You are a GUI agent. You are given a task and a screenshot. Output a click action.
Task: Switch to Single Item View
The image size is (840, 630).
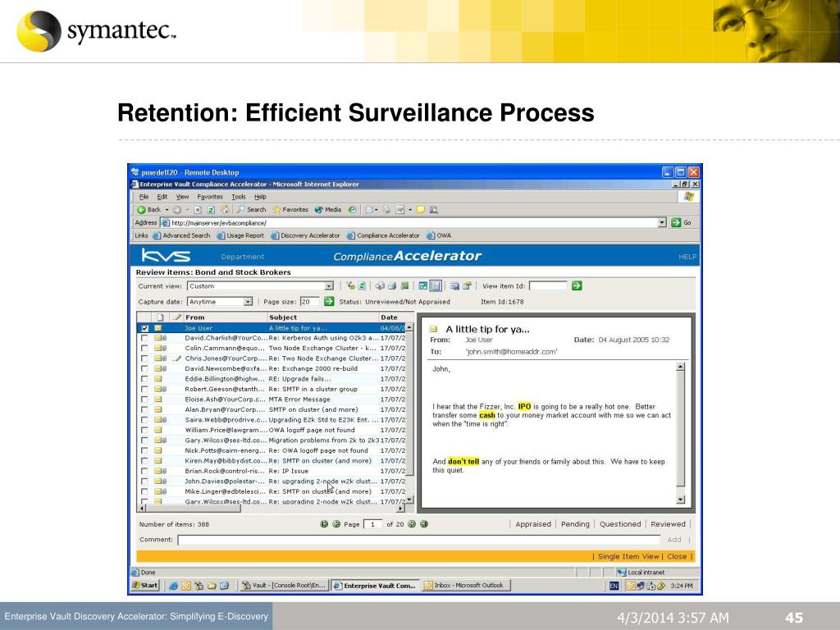(x=628, y=557)
